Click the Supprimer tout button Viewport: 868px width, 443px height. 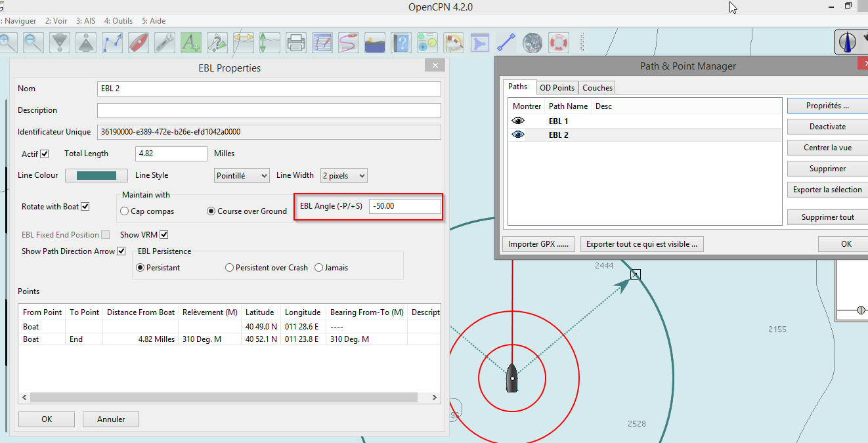[x=827, y=217]
